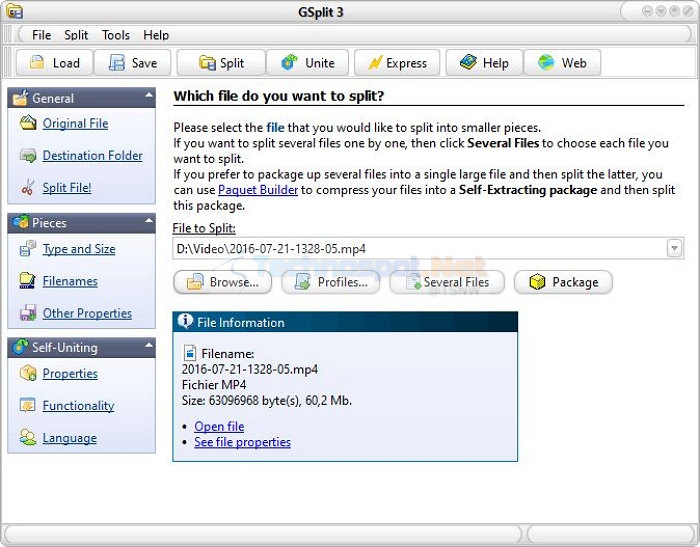The image size is (700, 547).
Task: Click the Type and Size icon
Action: click(x=28, y=248)
